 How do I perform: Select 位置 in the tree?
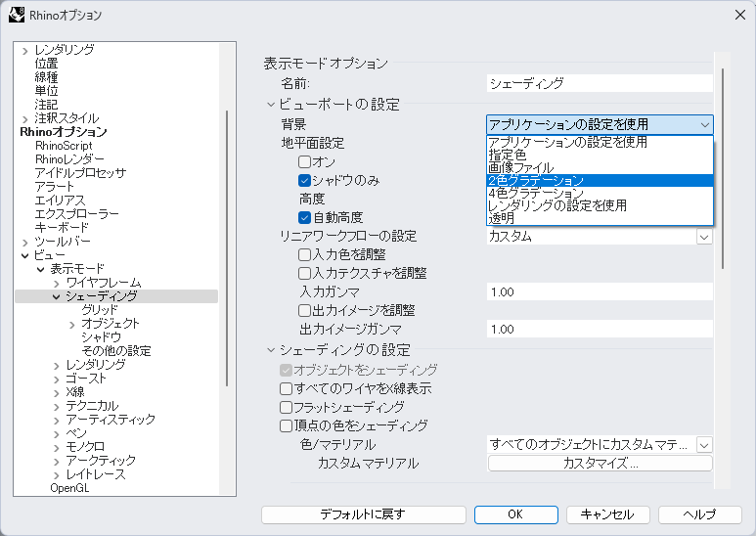(46, 64)
